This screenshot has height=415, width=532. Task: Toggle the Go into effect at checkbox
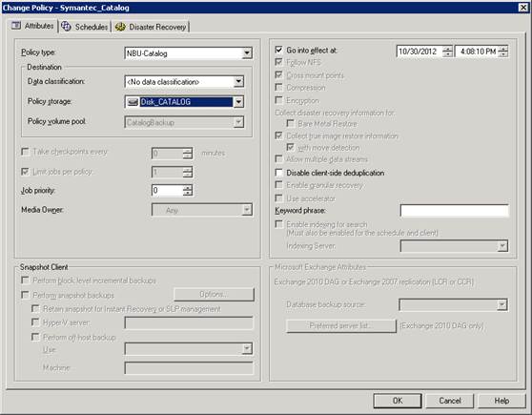coord(278,50)
